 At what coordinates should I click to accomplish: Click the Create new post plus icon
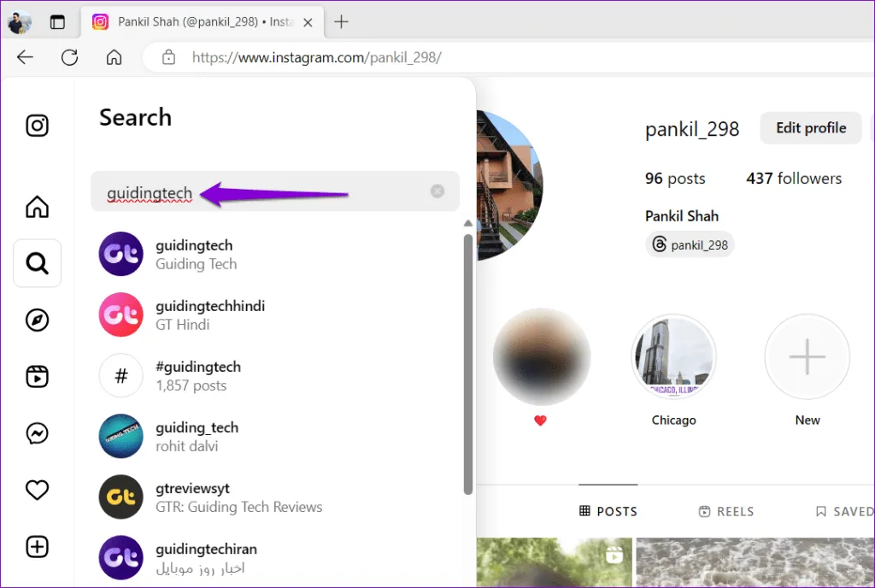click(x=37, y=547)
